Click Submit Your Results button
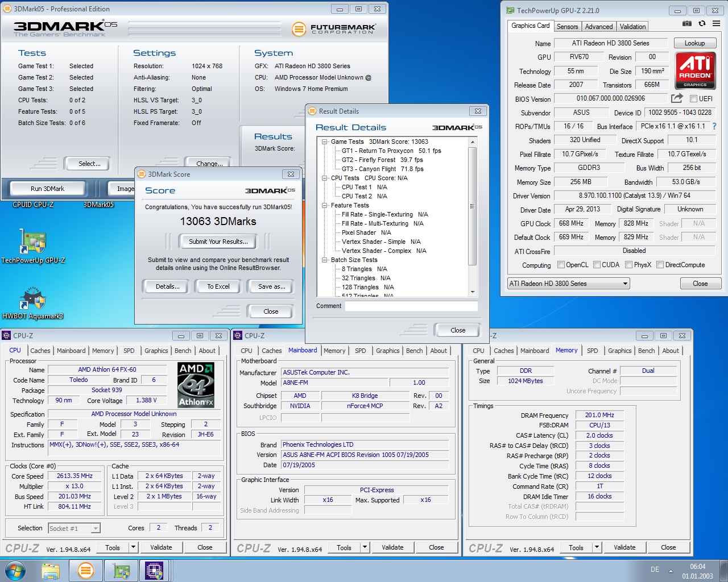Image resolution: width=728 pixels, height=582 pixels. pos(218,242)
